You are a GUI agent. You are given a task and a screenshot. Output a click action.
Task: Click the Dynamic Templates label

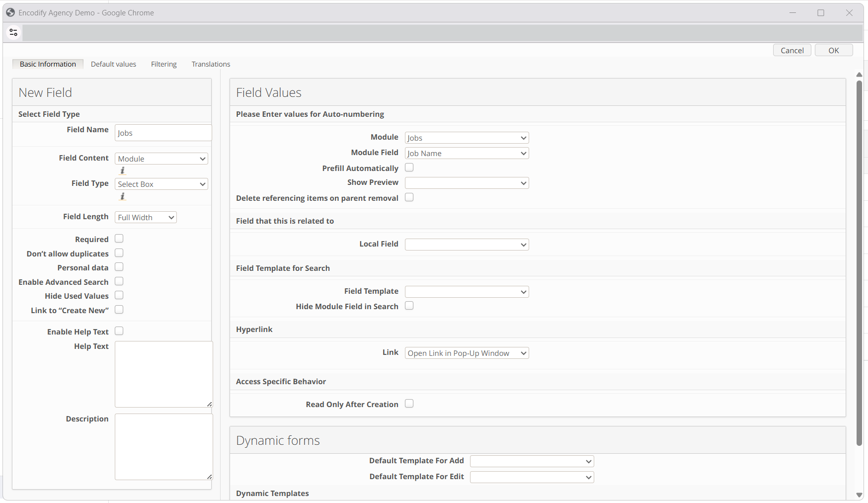(272, 493)
